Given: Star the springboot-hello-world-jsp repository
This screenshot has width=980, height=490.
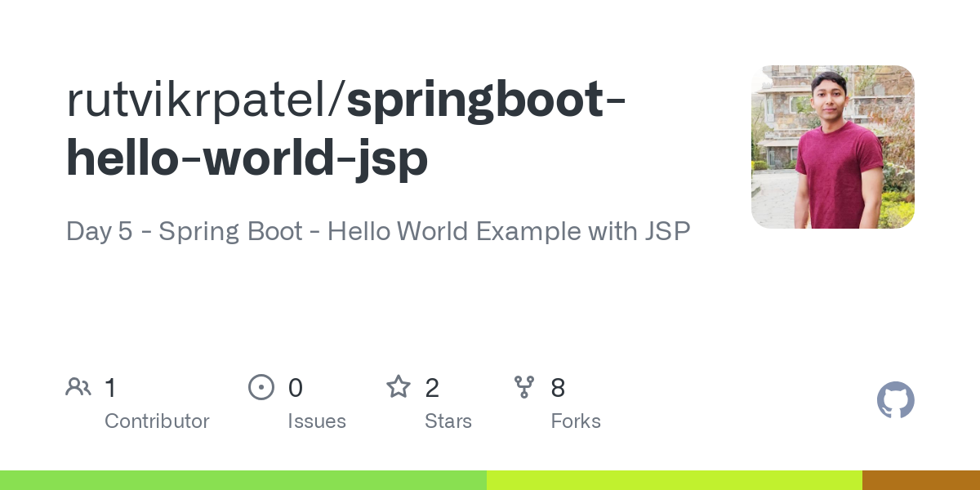Looking at the screenshot, I should (399, 386).
